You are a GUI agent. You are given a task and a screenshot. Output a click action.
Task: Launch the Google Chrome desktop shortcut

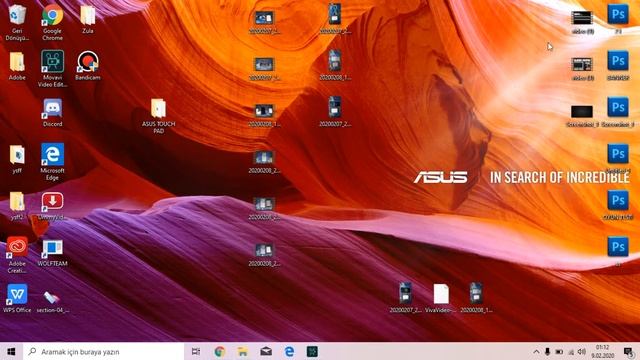pyautogui.click(x=52, y=16)
